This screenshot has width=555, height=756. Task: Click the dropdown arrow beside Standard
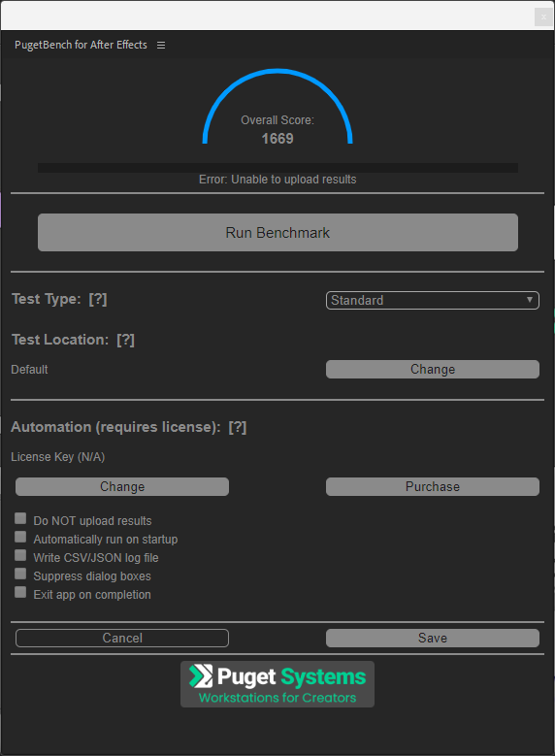pyautogui.click(x=530, y=300)
